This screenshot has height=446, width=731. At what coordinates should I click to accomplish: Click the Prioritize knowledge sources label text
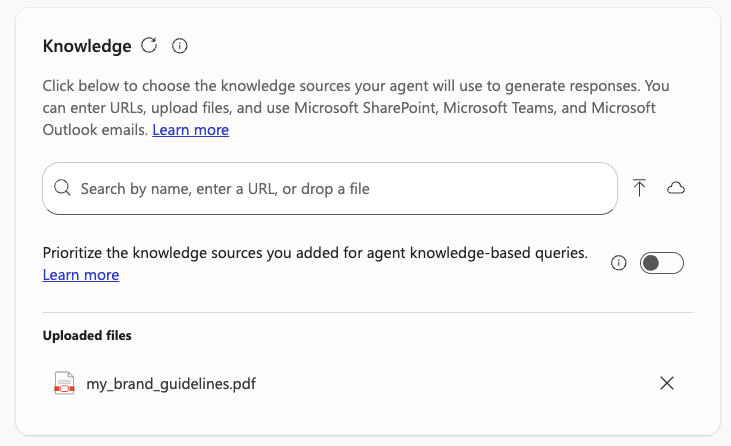(315, 253)
